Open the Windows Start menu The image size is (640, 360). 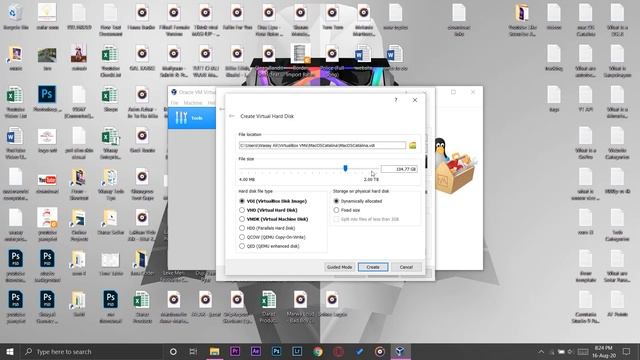[10, 351]
